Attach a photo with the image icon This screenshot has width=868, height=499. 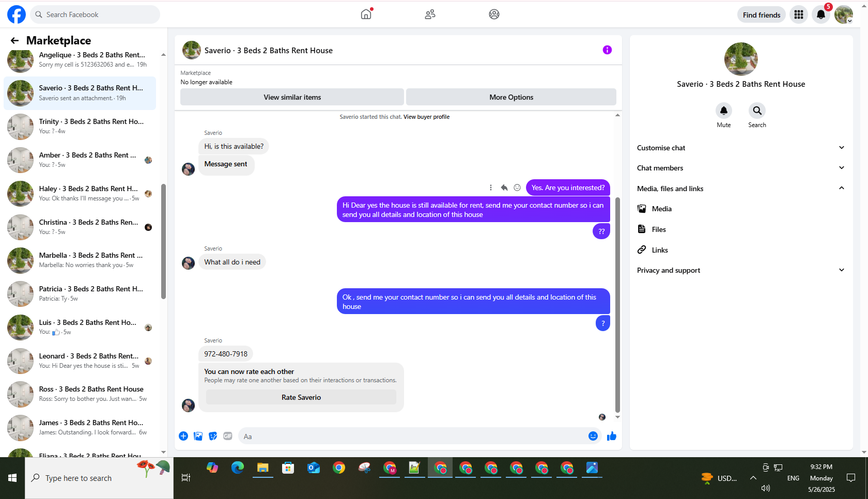coord(198,436)
